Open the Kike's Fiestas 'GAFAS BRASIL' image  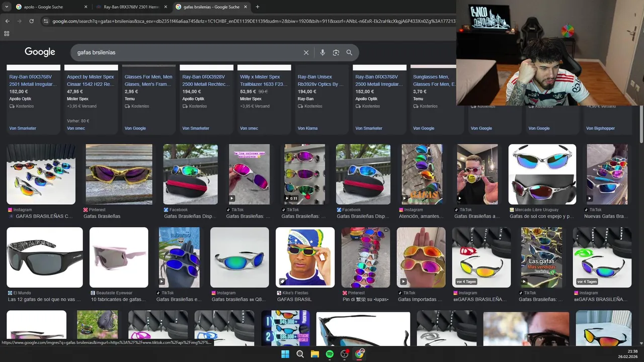(x=305, y=257)
